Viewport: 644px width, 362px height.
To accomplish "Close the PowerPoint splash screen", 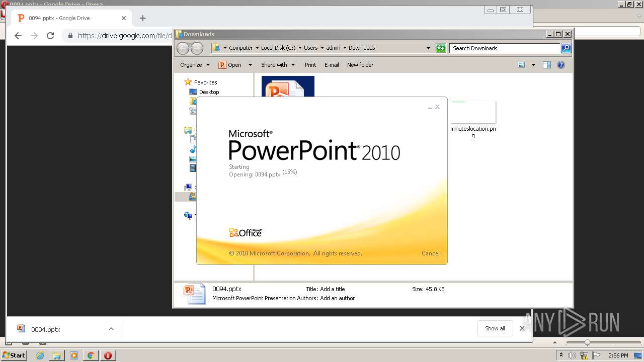I will pos(438,107).
